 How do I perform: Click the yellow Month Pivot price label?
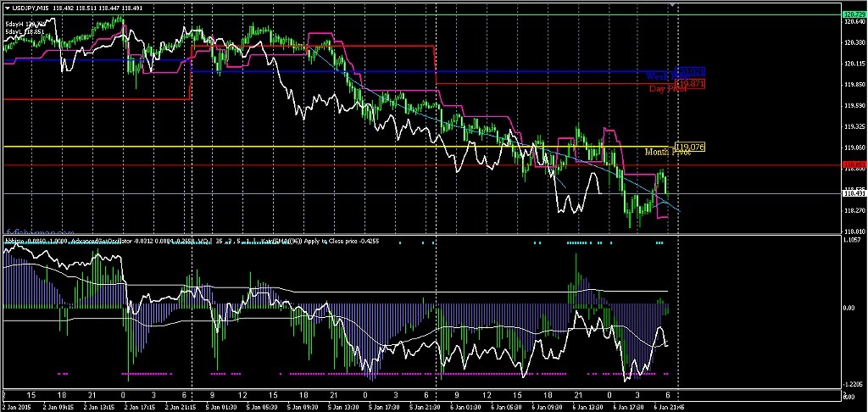pos(690,147)
